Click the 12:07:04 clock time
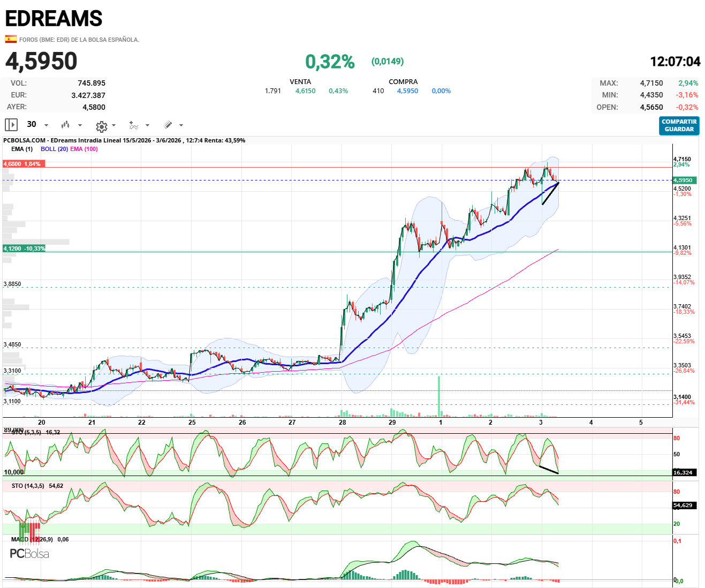 click(x=675, y=62)
